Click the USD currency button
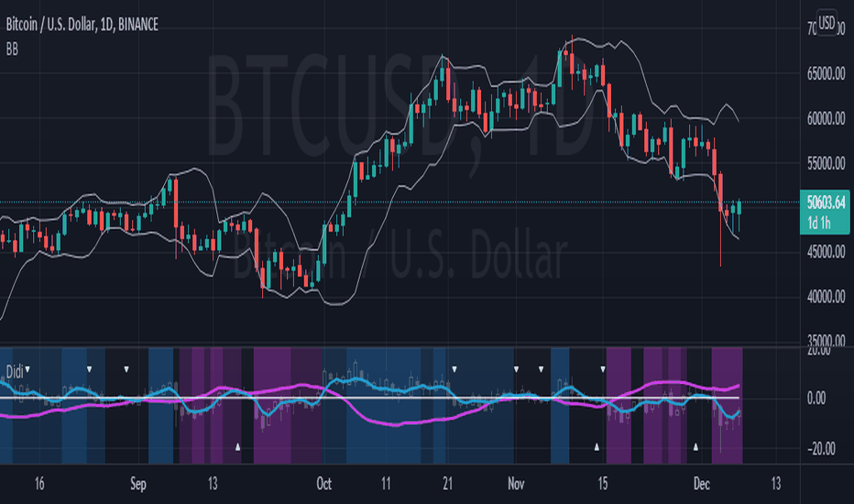Screen dimensions: 854x504 click(827, 23)
